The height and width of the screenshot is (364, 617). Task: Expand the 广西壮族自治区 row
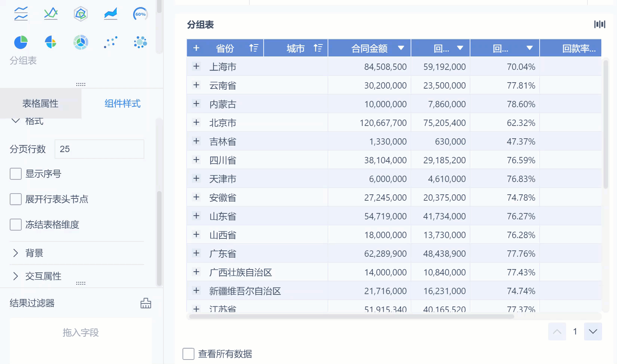pos(196,272)
